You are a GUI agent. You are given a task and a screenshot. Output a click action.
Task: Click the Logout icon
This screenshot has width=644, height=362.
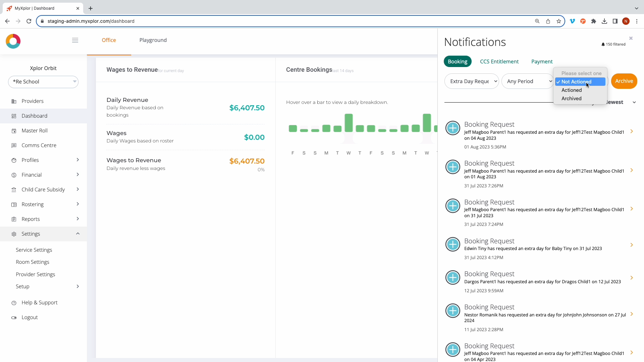[x=14, y=318]
